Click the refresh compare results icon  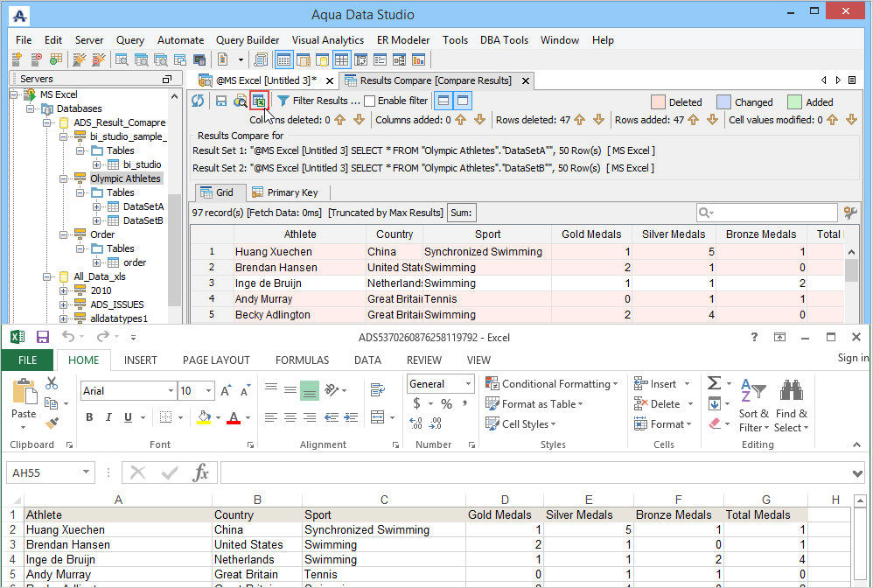pyautogui.click(x=198, y=101)
